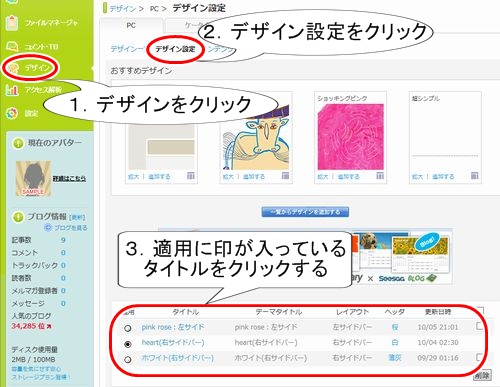The image size is (500, 387).
Task: Click the 選択 header link
Action: 395,358
